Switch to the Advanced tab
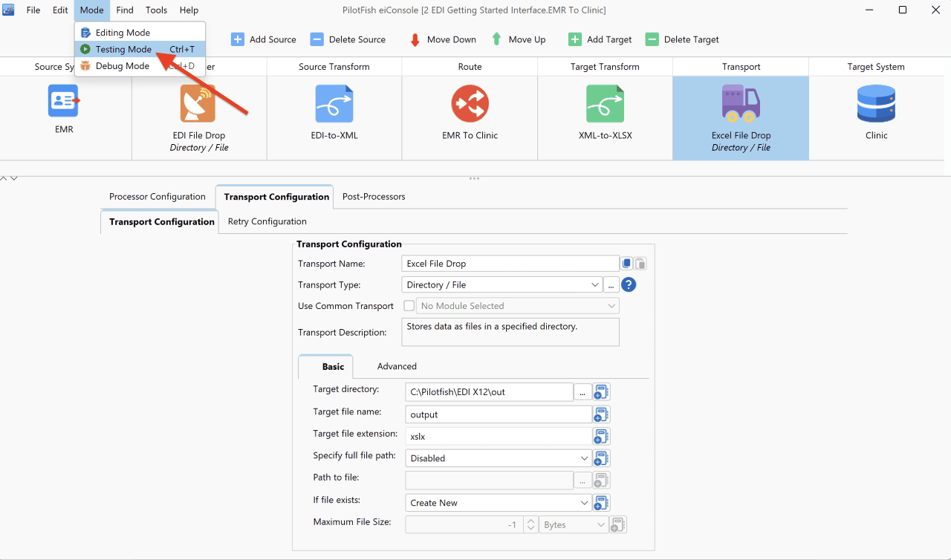This screenshot has width=951, height=560. pyautogui.click(x=397, y=366)
